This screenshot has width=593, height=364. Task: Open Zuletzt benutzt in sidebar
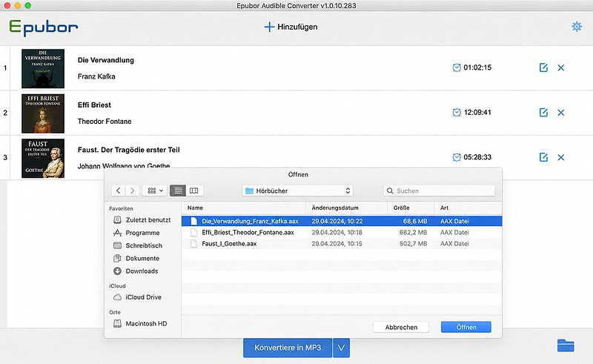pos(142,220)
